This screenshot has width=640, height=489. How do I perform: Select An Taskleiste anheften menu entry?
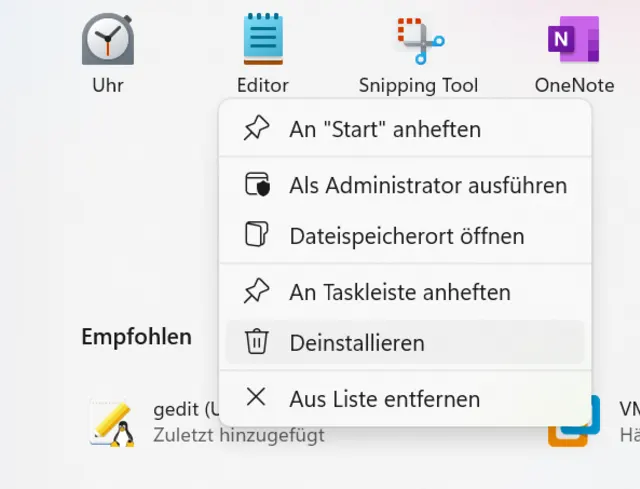pyautogui.click(x=400, y=292)
